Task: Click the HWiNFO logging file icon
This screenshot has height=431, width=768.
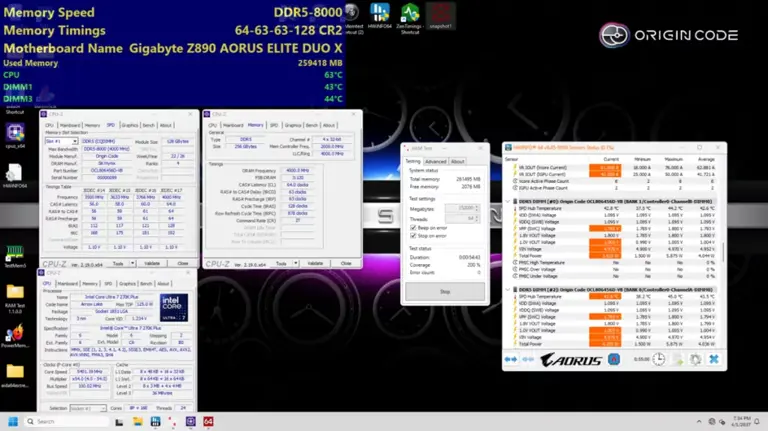Action: tap(678, 359)
